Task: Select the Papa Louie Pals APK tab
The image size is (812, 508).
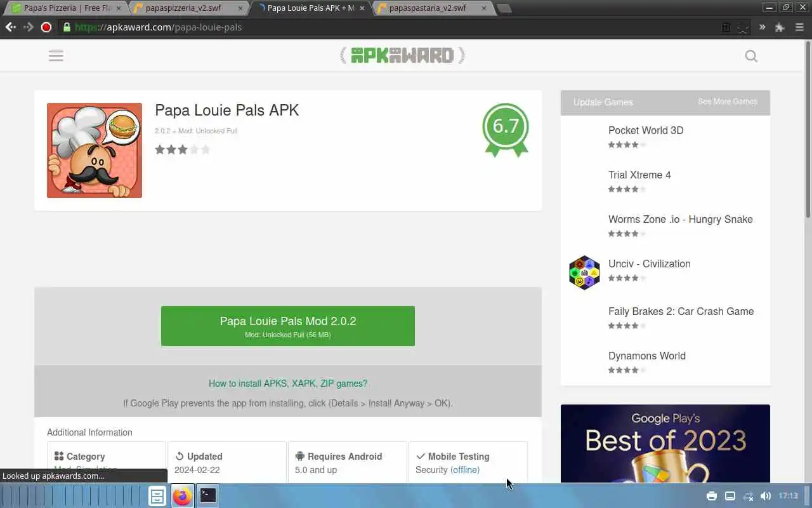Action: point(311,8)
